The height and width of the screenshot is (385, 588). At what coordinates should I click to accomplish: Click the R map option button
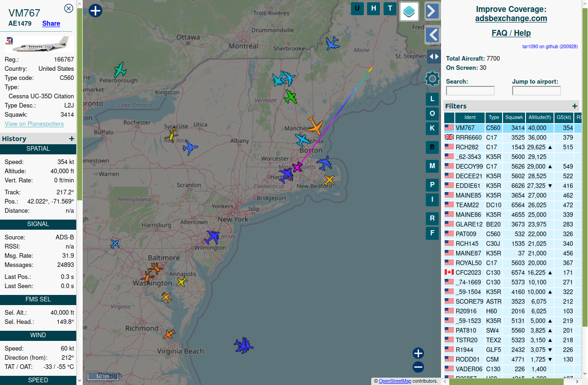(432, 218)
